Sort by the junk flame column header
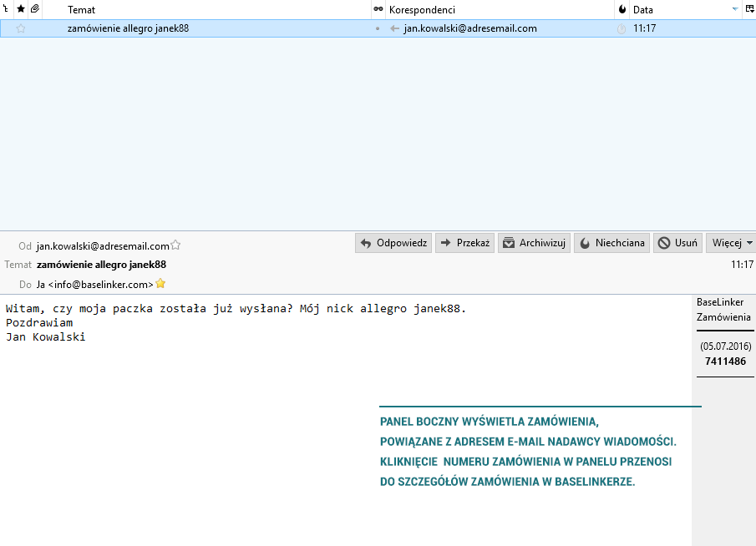The height and width of the screenshot is (546, 756). (622, 9)
